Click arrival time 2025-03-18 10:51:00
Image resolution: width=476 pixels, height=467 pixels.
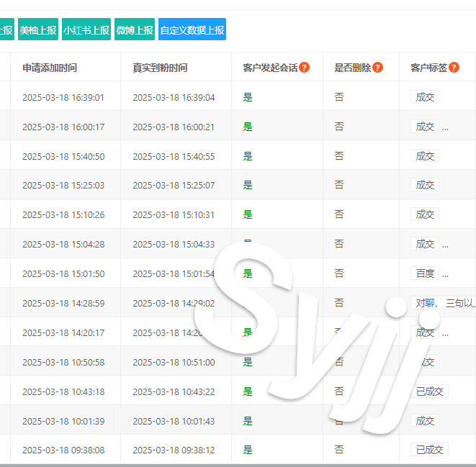tap(174, 362)
